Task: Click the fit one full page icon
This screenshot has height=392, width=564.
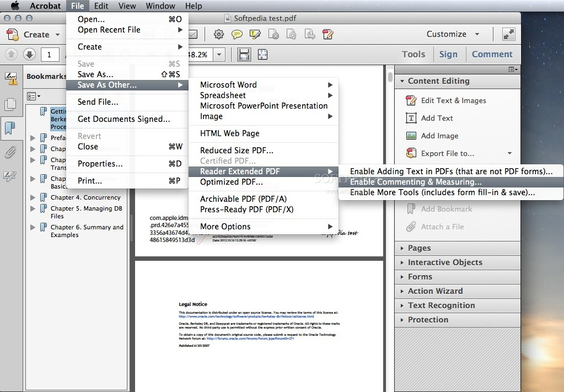Action: pyautogui.click(x=262, y=55)
